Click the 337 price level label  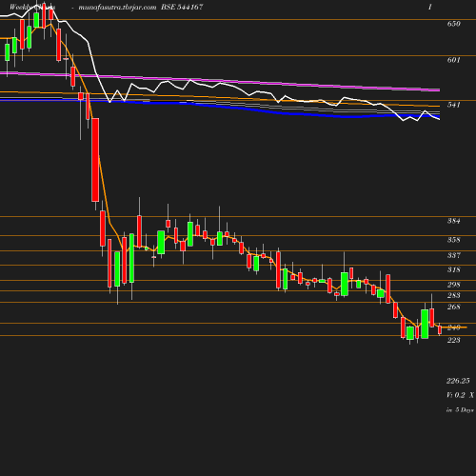[x=453, y=255]
